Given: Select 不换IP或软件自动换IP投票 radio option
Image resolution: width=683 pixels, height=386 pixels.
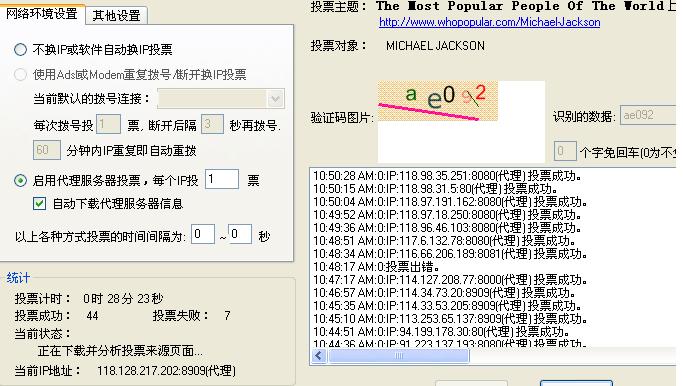Looking at the screenshot, I should pyautogui.click(x=20, y=50).
